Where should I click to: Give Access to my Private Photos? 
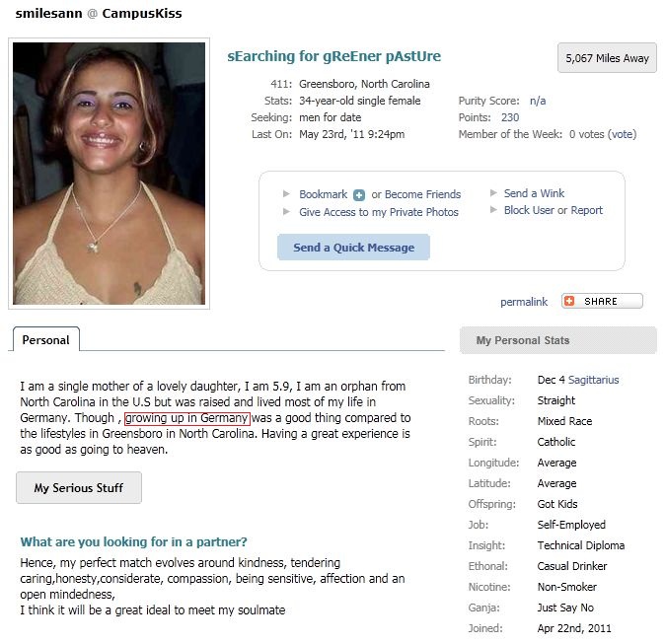click(379, 212)
